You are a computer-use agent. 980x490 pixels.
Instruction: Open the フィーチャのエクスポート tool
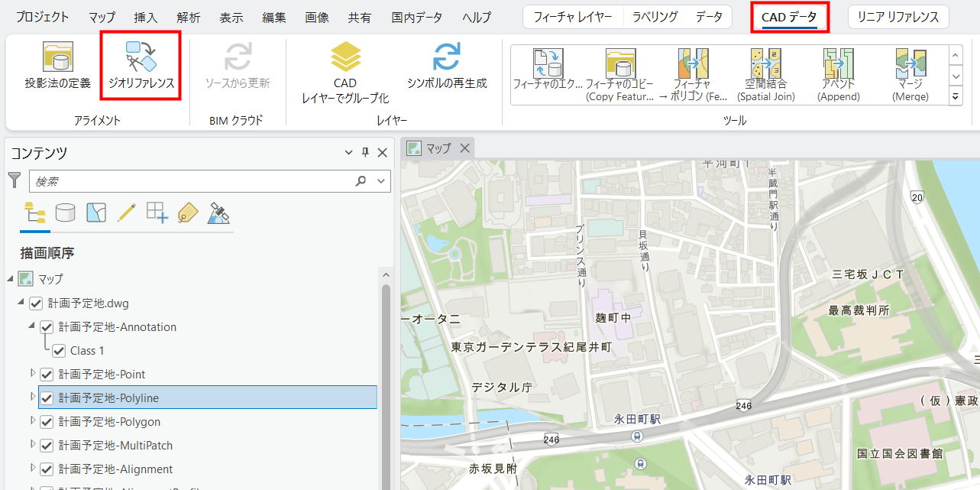[548, 74]
